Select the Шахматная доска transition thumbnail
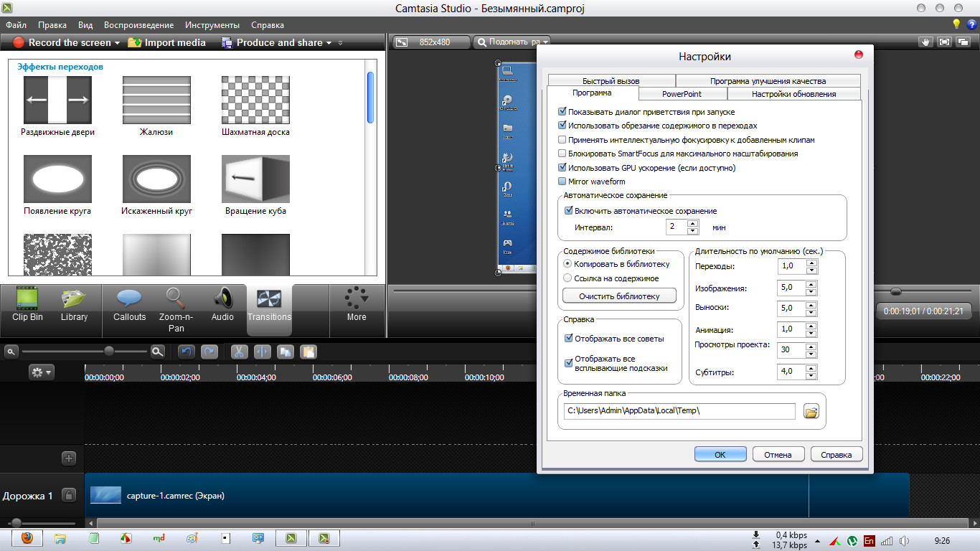The width and height of the screenshot is (980, 551). (x=255, y=100)
